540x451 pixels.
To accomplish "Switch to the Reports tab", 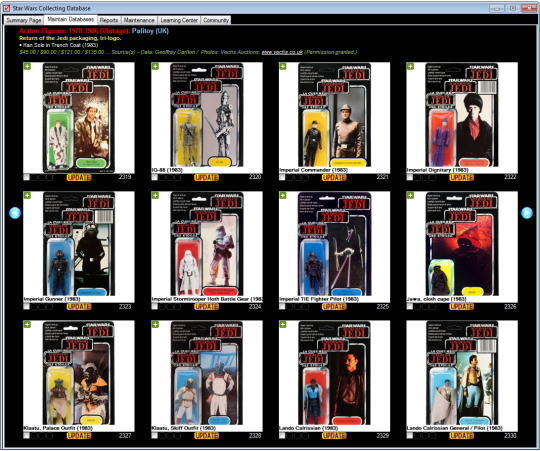I will coord(109,20).
